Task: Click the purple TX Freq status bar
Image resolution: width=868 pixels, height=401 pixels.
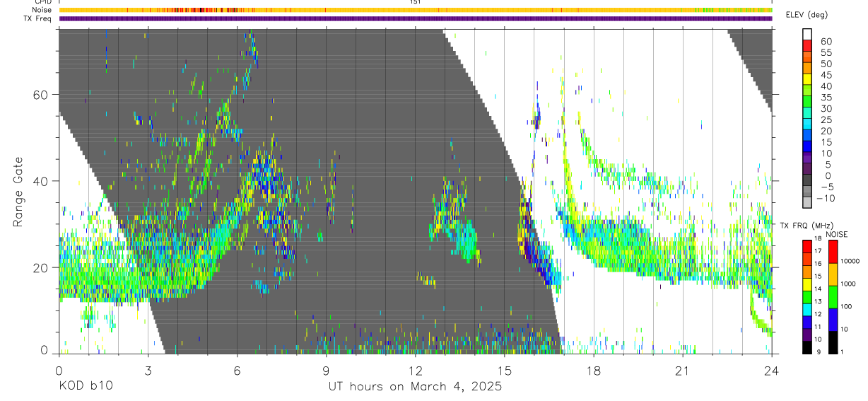Action: coord(416,18)
